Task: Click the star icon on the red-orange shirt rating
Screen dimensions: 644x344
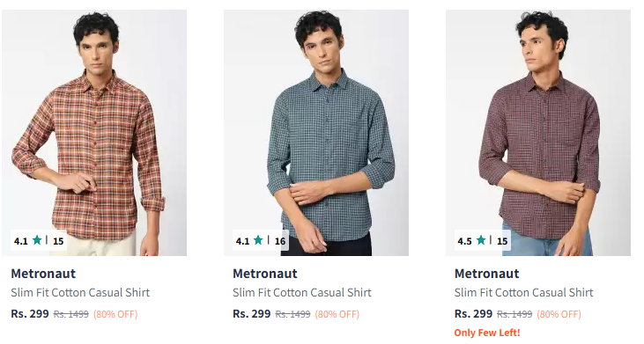Action: [x=37, y=240]
